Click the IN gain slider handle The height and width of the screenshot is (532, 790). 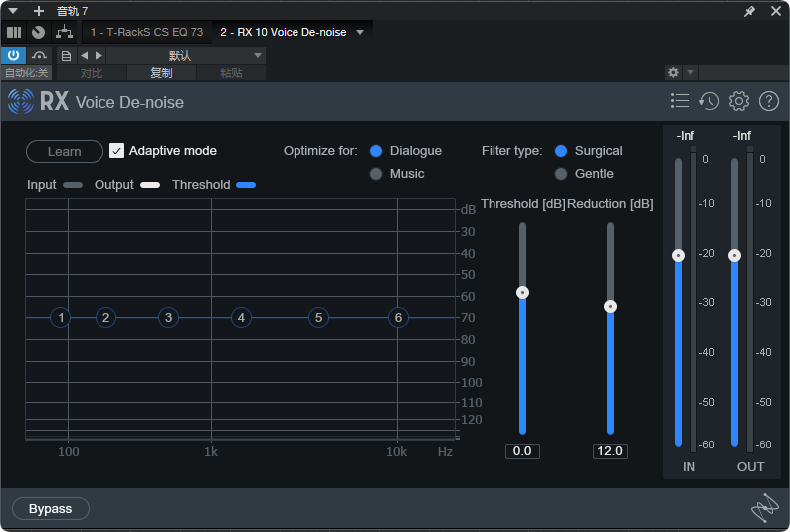679,256
